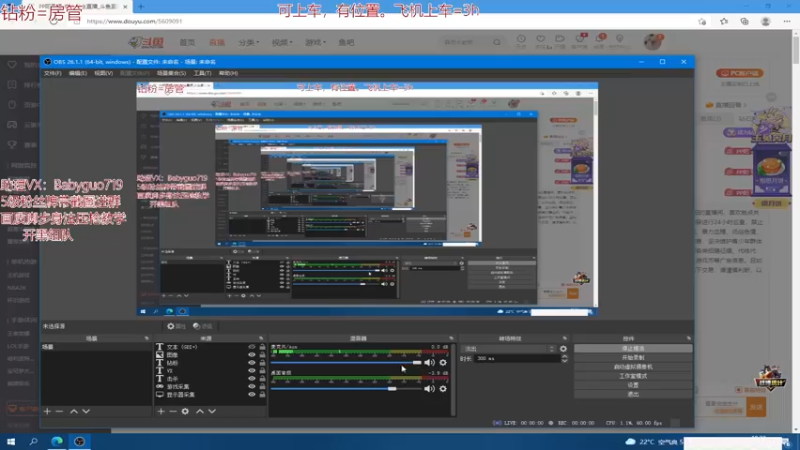Click 退出 button in OBS controls

(x=633, y=394)
